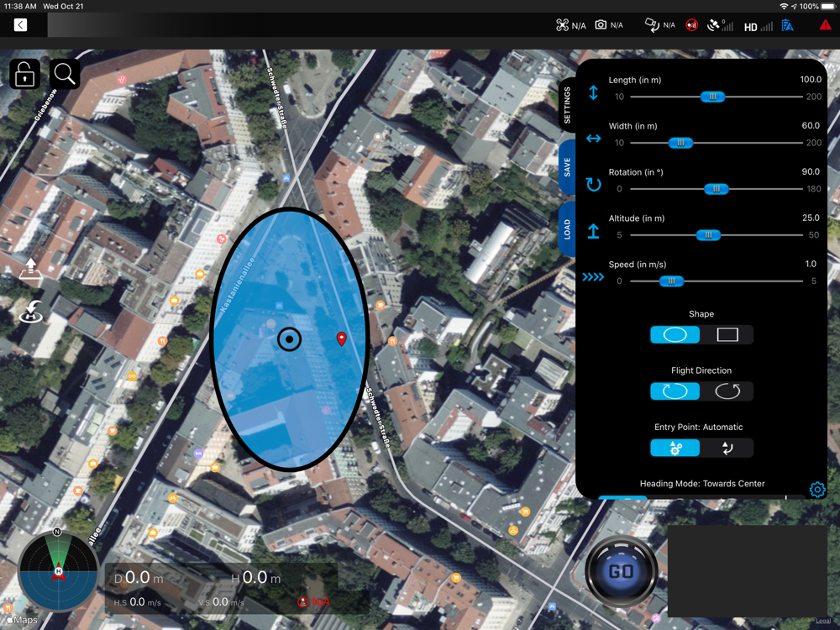Image resolution: width=840 pixels, height=630 pixels.
Task: Open the SETTINGS side tab
Action: coord(567,104)
